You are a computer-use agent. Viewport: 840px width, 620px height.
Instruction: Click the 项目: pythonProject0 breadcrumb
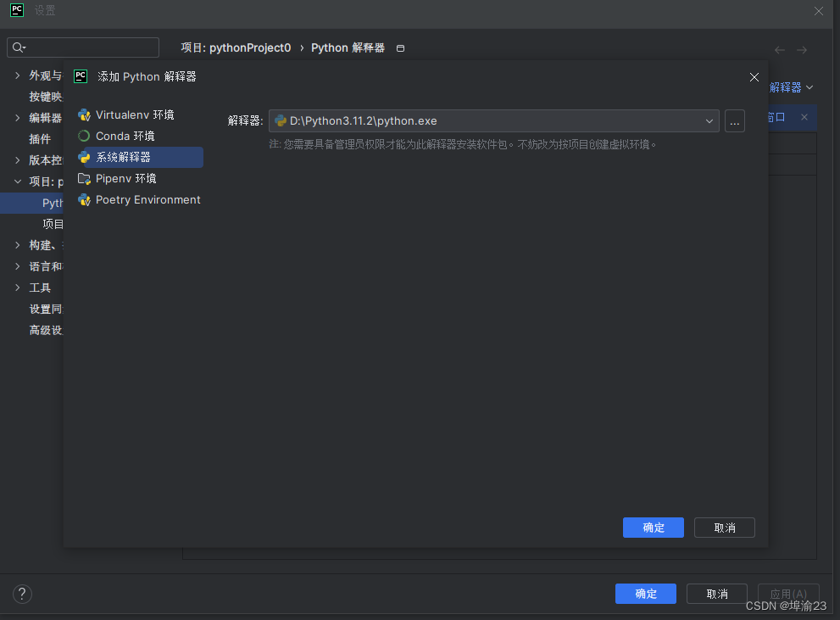click(236, 47)
